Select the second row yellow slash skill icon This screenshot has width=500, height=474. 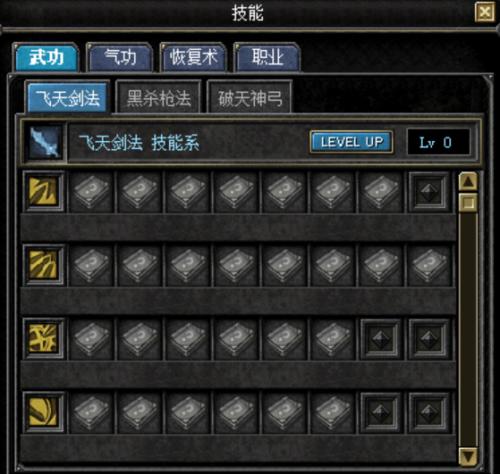point(44,265)
